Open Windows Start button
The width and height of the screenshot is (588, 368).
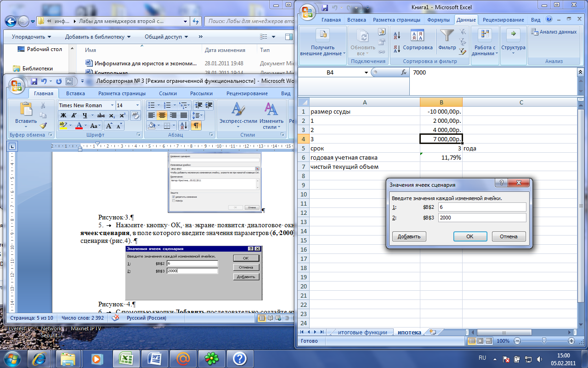(x=11, y=358)
